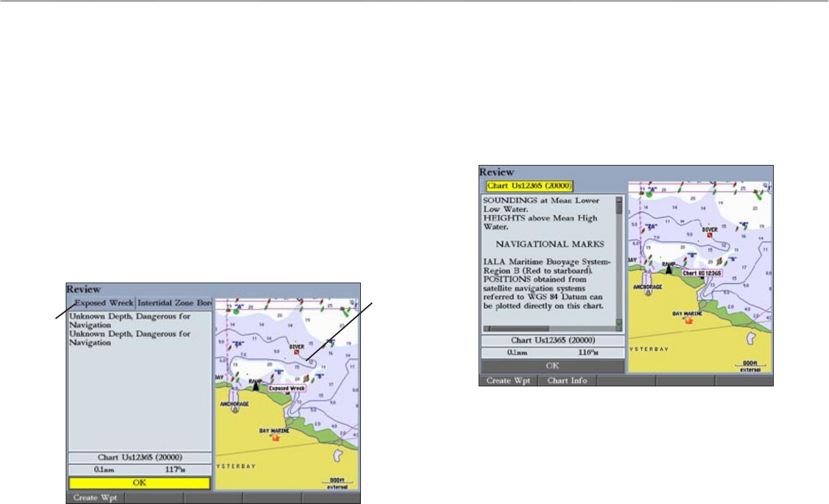Select the Exposed Wreck tab
The height and width of the screenshot is (504, 829).
pos(103,304)
